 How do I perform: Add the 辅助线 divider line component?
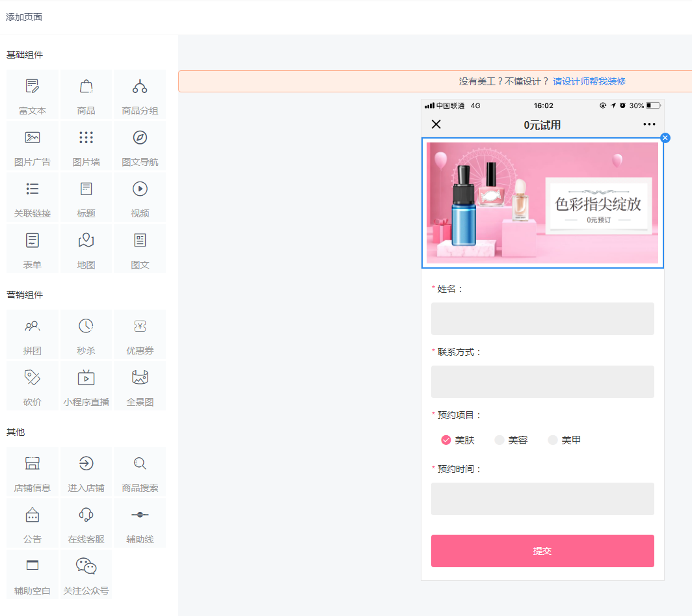pyautogui.click(x=140, y=523)
